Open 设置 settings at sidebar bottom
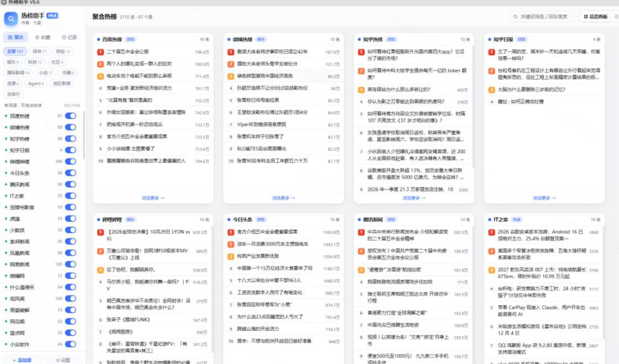The height and width of the screenshot is (364, 619). click(x=63, y=360)
